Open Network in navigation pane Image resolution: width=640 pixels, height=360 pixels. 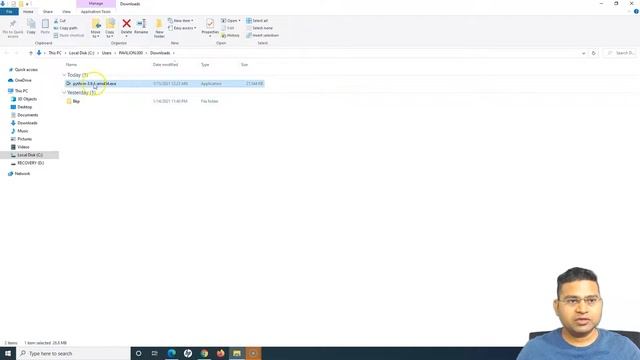[x=22, y=173]
